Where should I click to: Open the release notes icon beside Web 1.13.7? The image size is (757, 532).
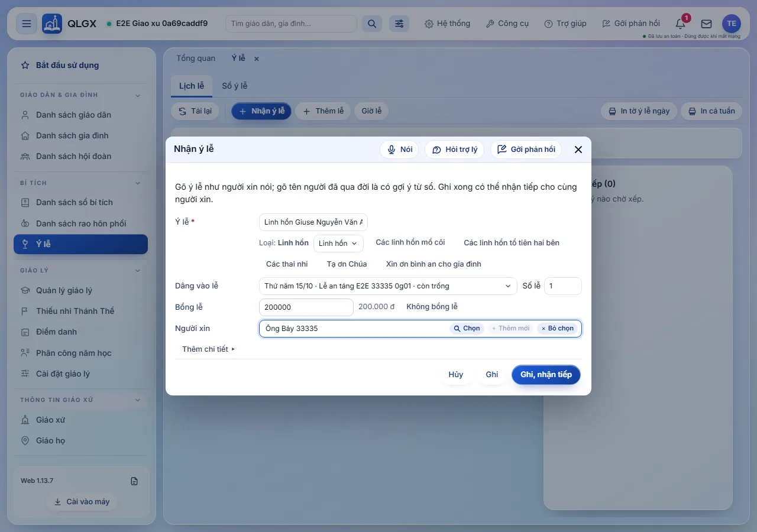134,481
